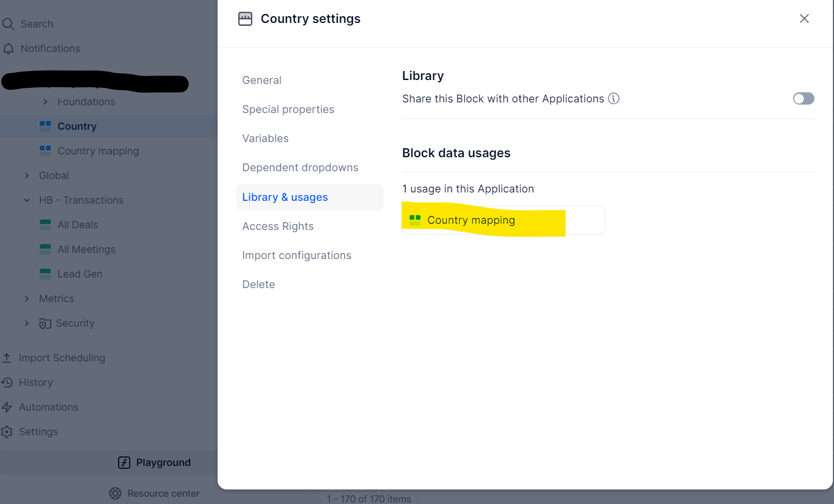This screenshot has height=504, width=834.
Task: Expand the Security folder chevron
Action: 27,323
